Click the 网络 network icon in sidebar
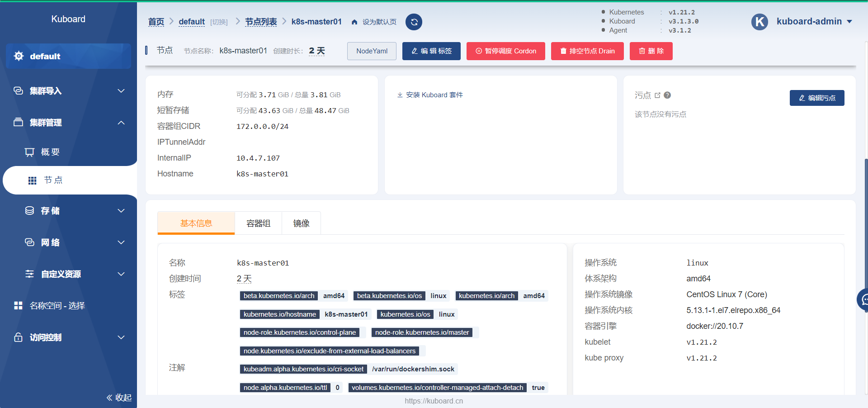Screen dimensions: 868x408 click(x=29, y=242)
